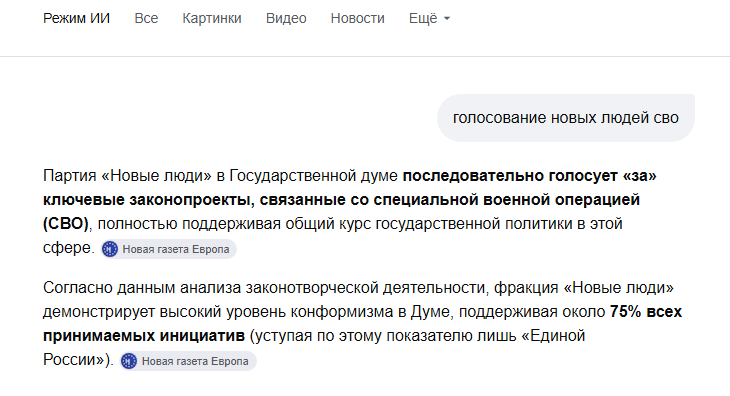730x396 pixels.
Task: Expand the Ещё menu
Action: [429, 19]
